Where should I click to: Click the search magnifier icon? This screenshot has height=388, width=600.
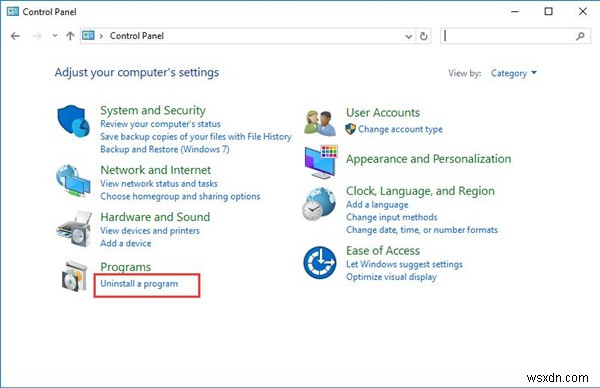click(x=580, y=36)
